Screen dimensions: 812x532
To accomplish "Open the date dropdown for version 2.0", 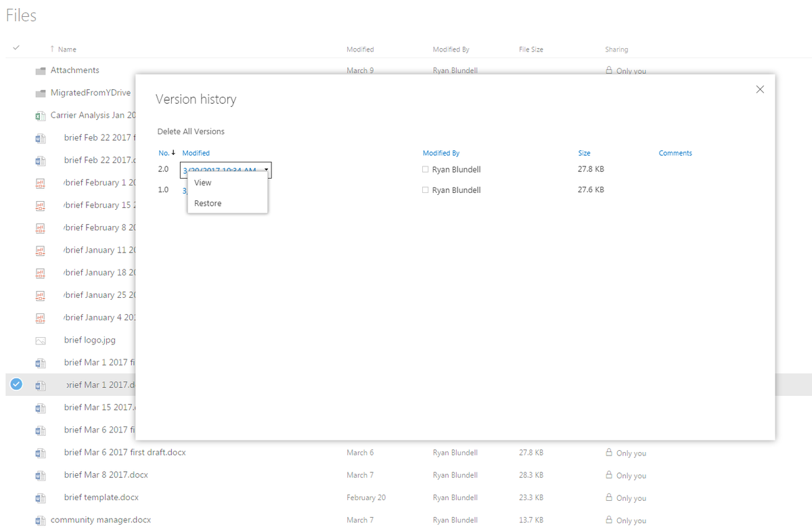I will [266, 169].
